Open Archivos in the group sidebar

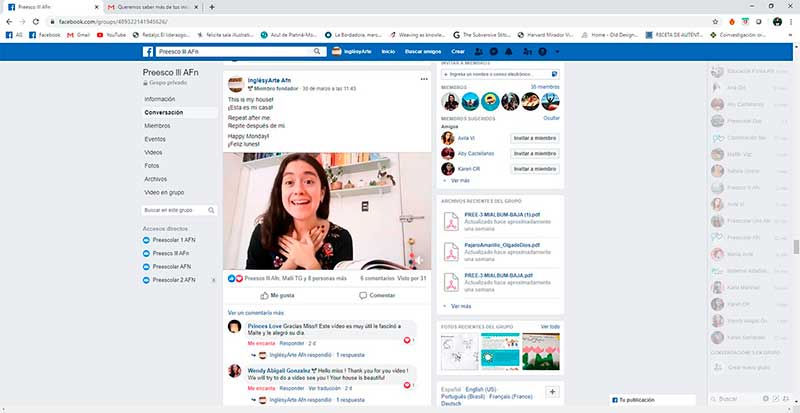(156, 179)
